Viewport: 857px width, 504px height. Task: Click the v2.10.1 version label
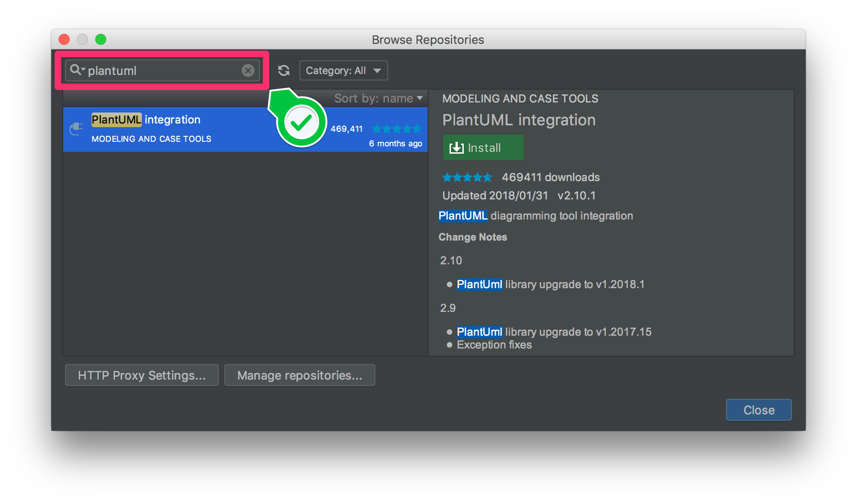coord(576,195)
